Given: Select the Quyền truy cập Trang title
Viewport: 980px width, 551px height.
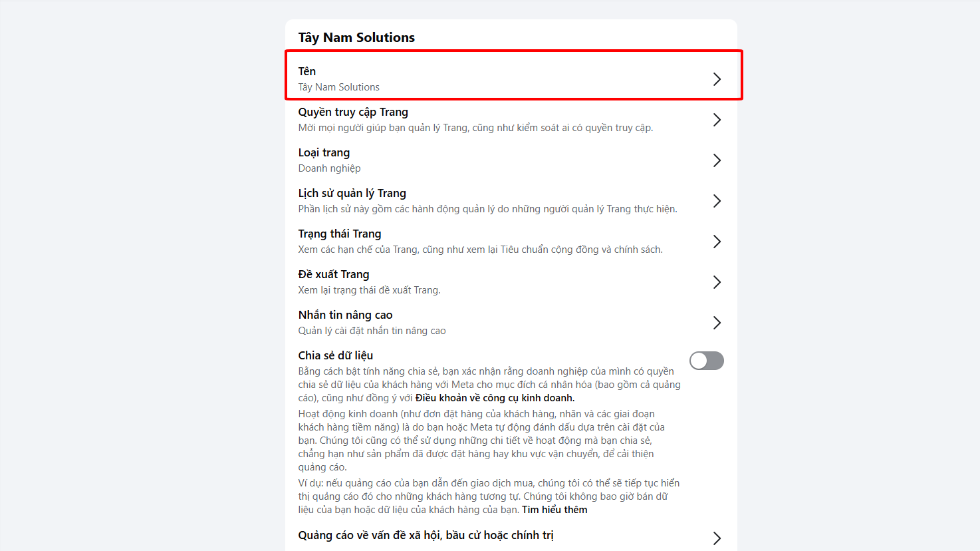Looking at the screenshot, I should pyautogui.click(x=353, y=112).
